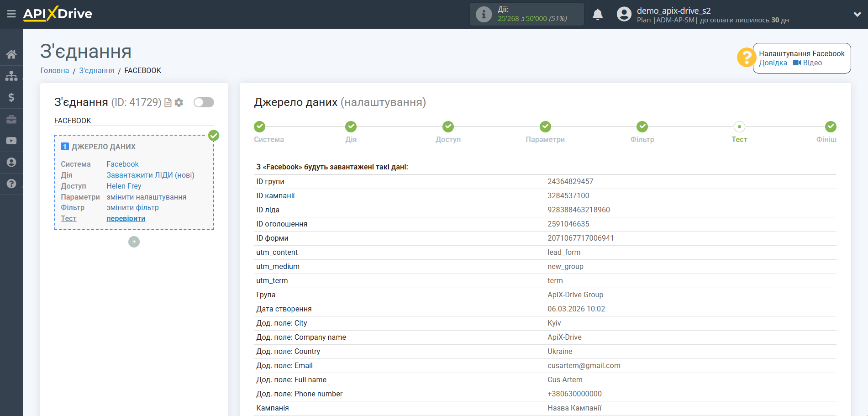Open the hamburger menu in the header
Viewport: 868px width, 416px height.
pyautogui.click(x=11, y=14)
